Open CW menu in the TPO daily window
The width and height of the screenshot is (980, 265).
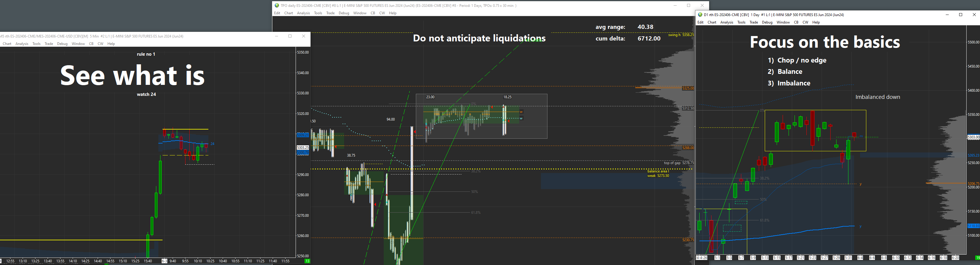click(x=382, y=13)
